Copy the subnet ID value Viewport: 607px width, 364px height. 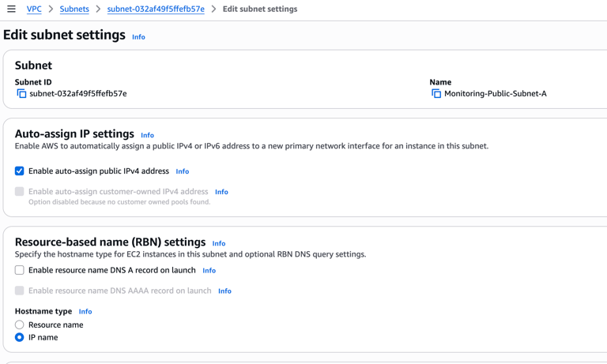21,94
